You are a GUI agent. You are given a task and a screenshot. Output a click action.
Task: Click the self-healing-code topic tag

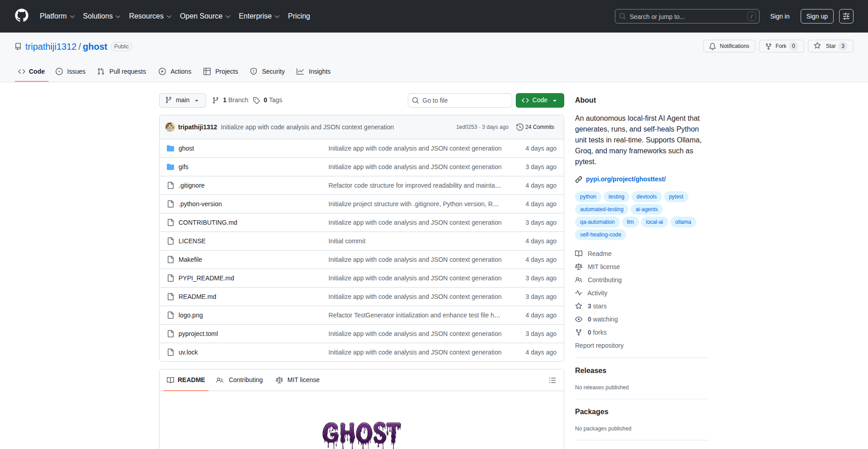[x=600, y=235]
